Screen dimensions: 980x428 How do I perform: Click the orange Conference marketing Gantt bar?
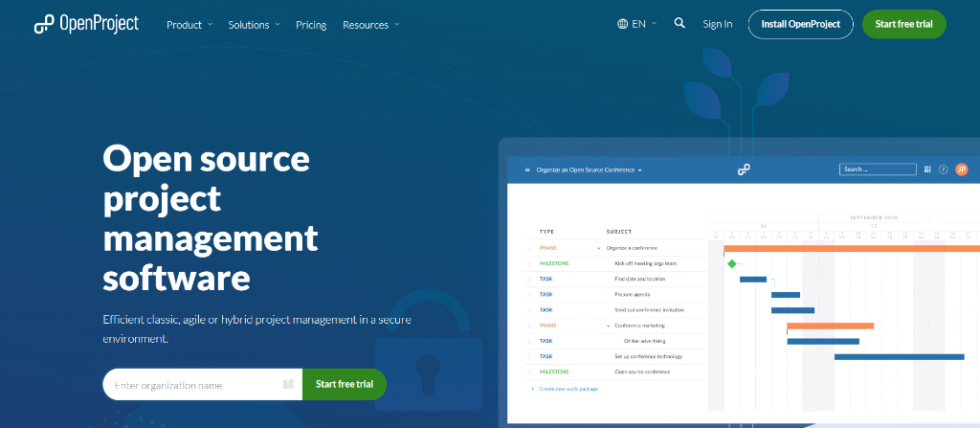pos(830,326)
